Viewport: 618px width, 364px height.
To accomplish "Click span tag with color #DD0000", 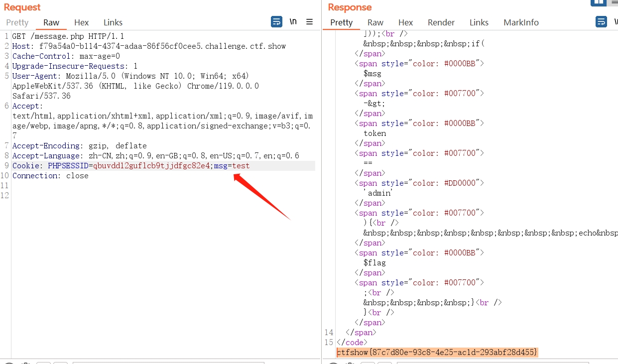I will pyautogui.click(x=419, y=183).
